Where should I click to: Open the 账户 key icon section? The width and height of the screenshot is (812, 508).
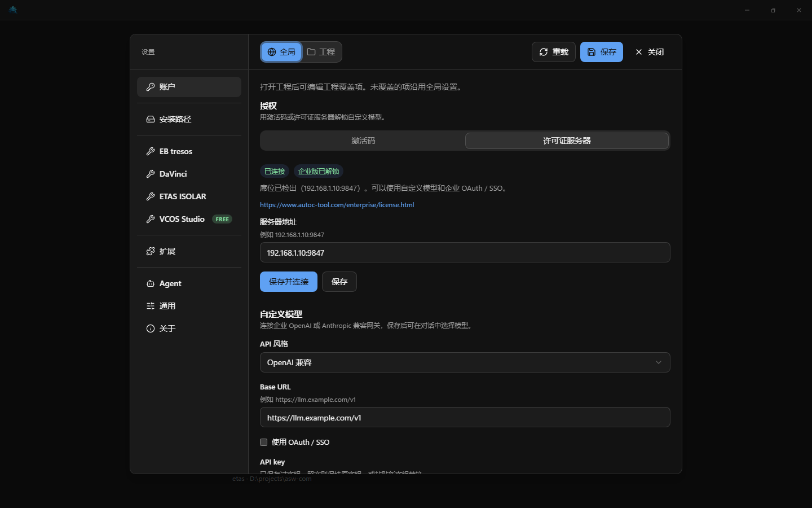click(189, 87)
